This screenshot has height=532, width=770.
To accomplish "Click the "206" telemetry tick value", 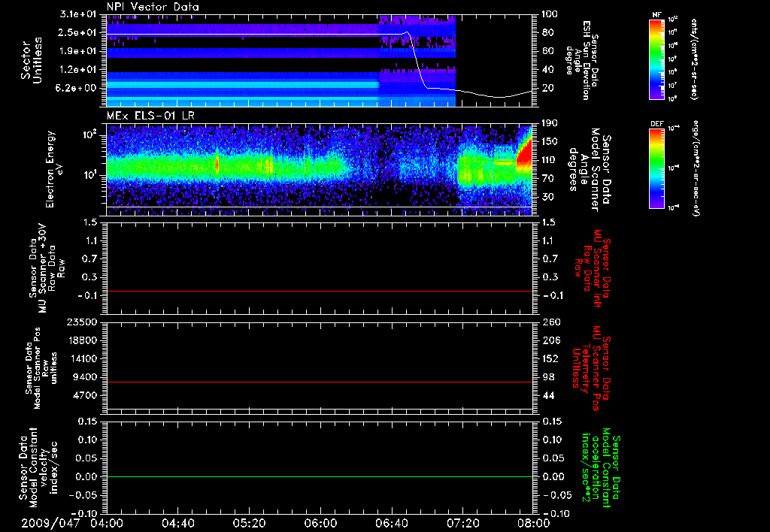I will tap(550, 340).
